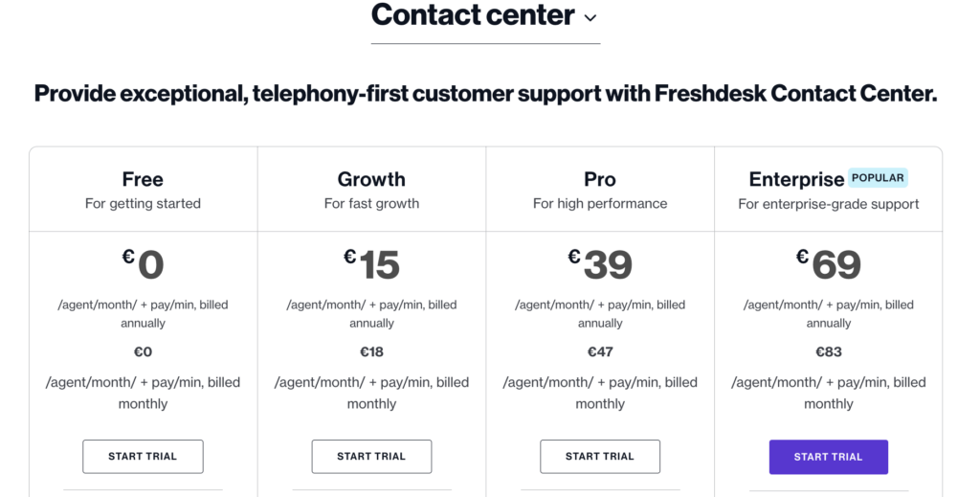Start trial for the Growth plan
Screen dimensions: 980x497
pos(371,457)
